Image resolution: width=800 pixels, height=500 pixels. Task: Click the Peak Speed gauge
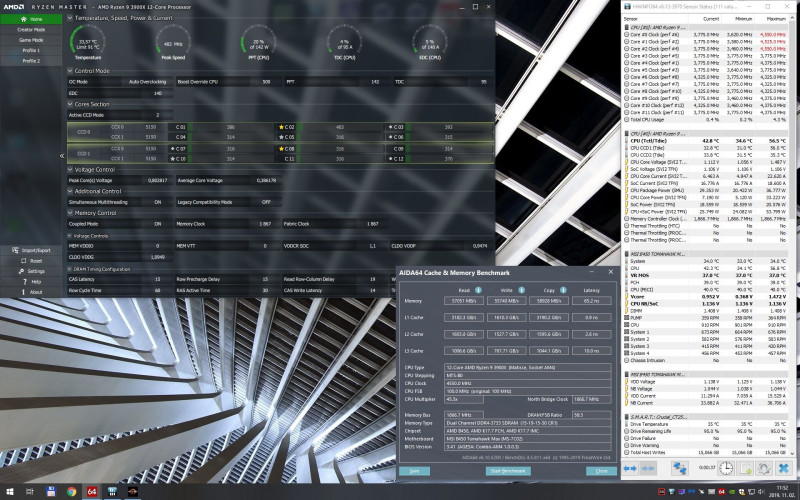173,42
